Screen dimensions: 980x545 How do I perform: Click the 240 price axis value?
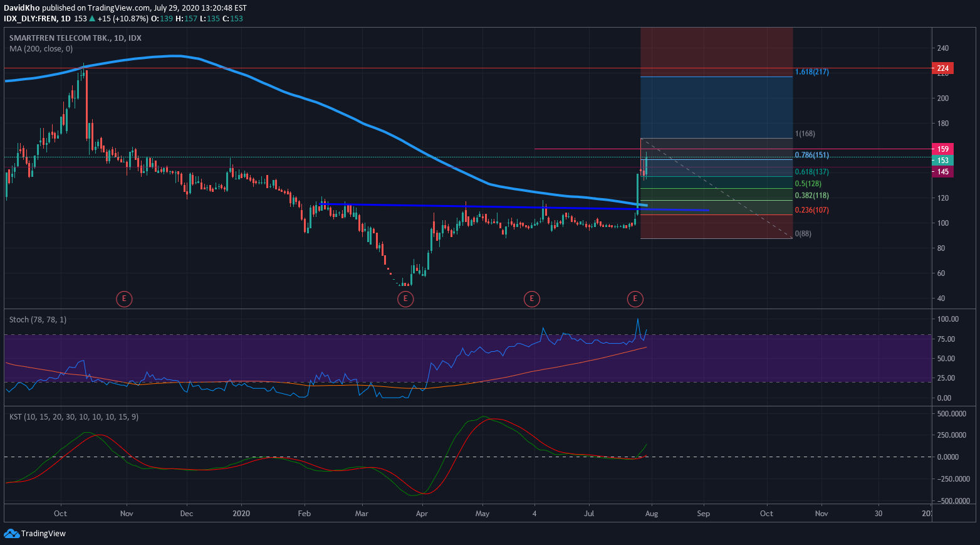[x=942, y=48]
